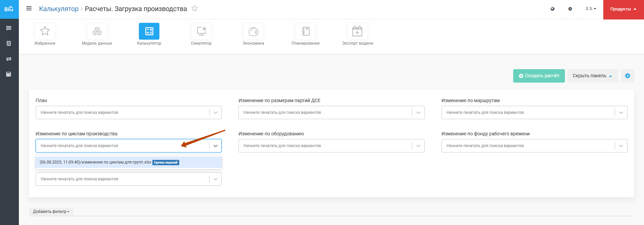Expand chevron of field under the list
The width and height of the screenshot is (644, 225).
[216, 179]
